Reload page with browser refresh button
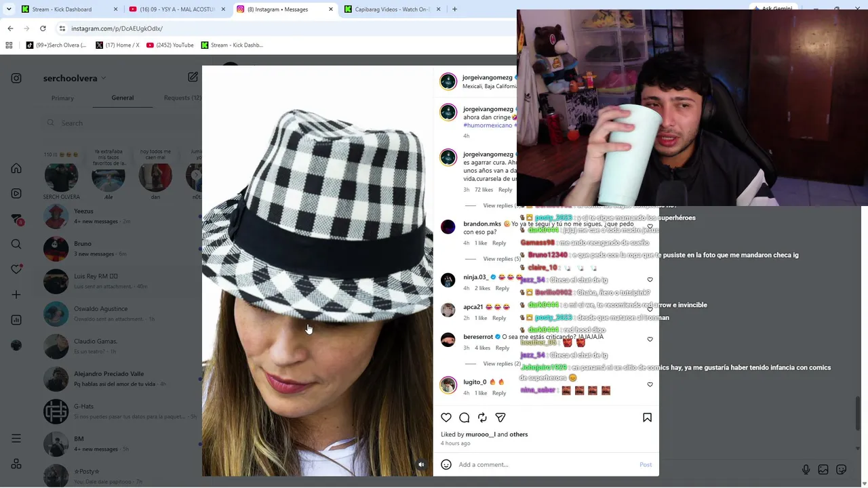This screenshot has width=868, height=488. [x=43, y=28]
